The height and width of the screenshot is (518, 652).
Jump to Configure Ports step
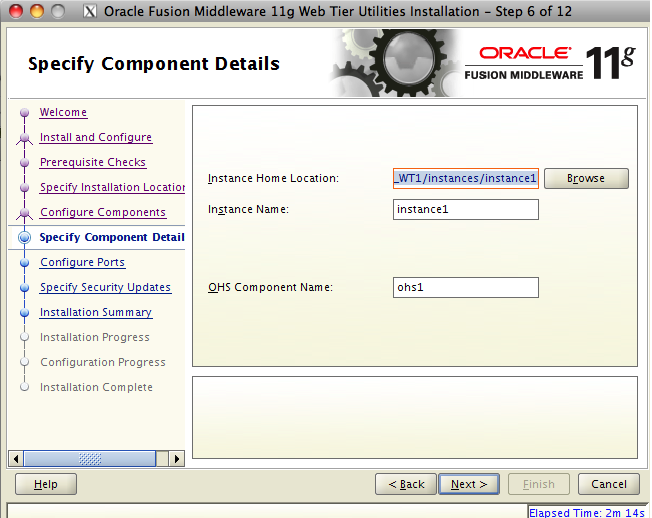point(82,262)
